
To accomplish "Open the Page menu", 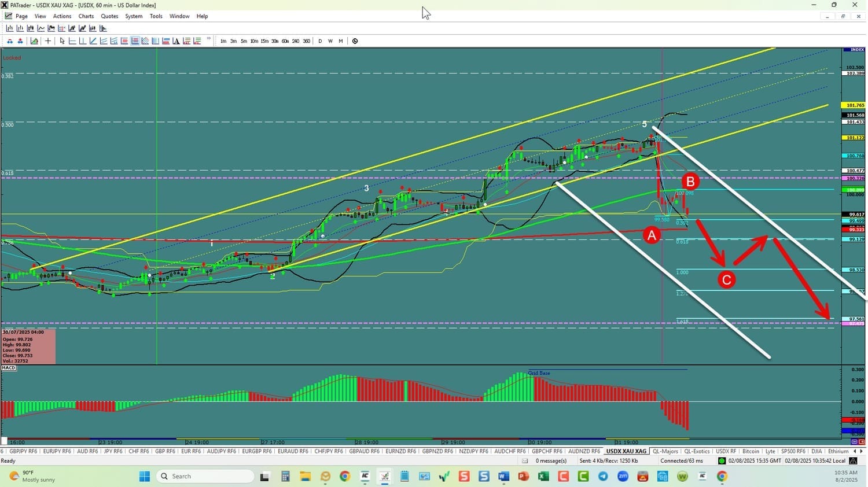I will click(x=21, y=16).
